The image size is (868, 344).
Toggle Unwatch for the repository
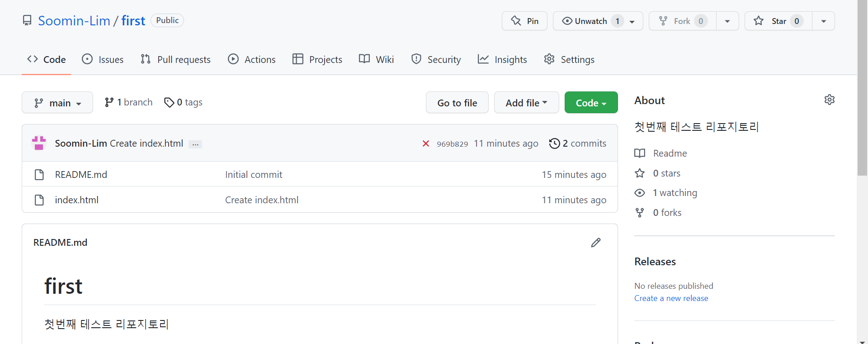pos(598,21)
